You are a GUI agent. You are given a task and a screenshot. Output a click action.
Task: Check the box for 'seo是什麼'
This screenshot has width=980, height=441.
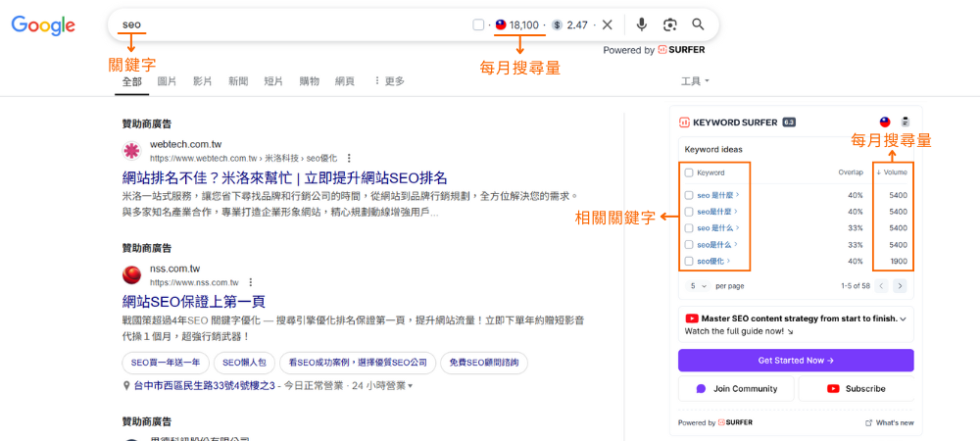689,212
